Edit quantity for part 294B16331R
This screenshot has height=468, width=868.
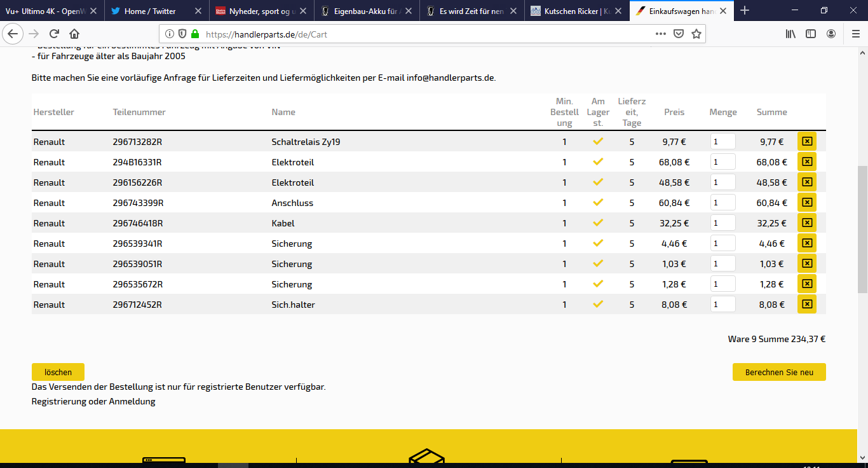click(723, 162)
